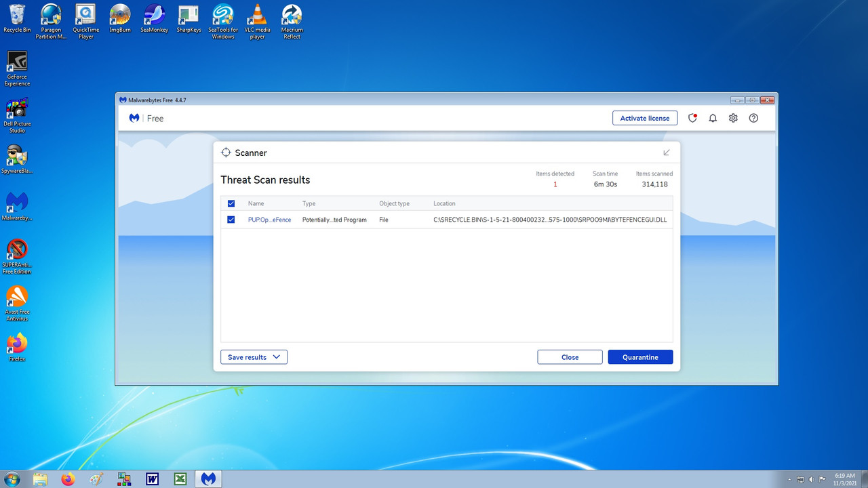
Task: Click the Close button in scan results
Action: point(570,357)
